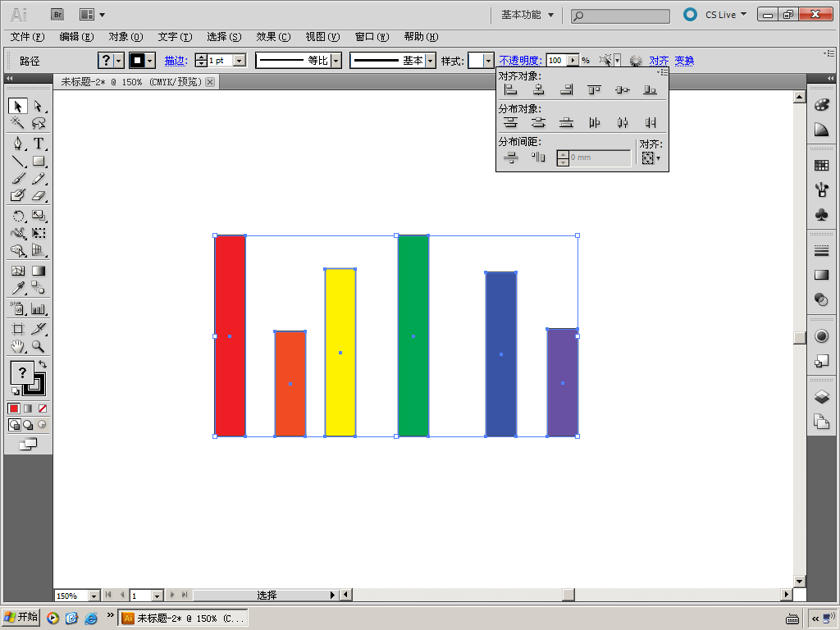Select the Selection tool (black arrow)
The image size is (840, 630).
[18, 106]
